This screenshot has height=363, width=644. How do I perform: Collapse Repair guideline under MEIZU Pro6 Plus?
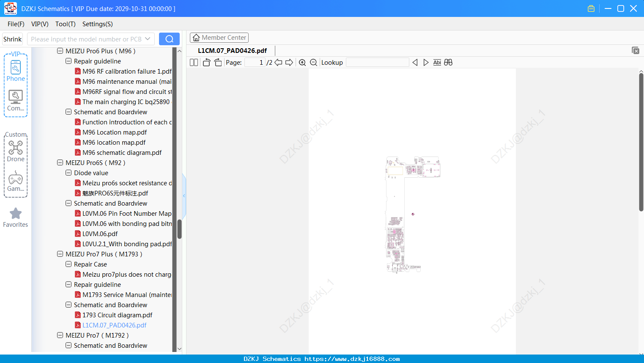[x=69, y=61]
